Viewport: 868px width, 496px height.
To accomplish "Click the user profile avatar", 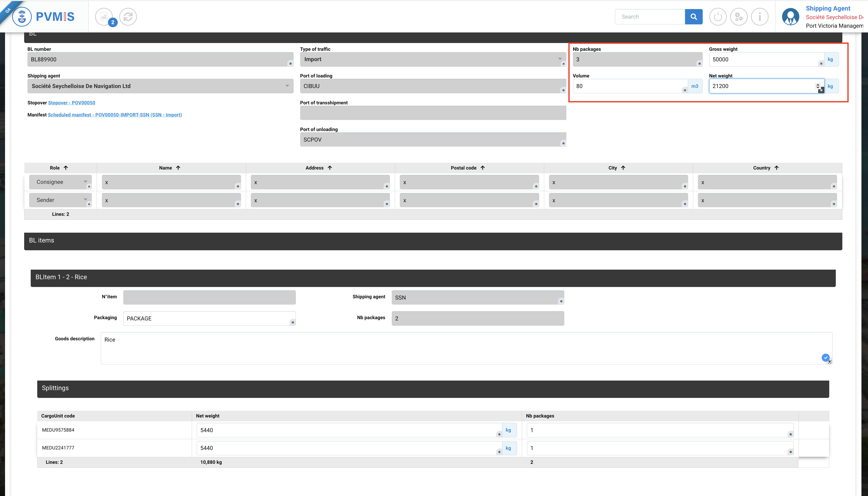I will coord(790,17).
